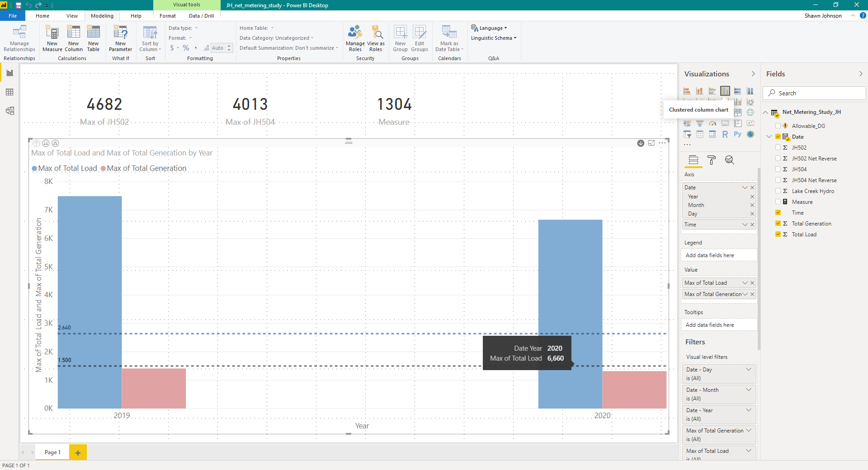The width and height of the screenshot is (868, 470).
Task: Click the Max of JH502 card value
Action: click(104, 104)
